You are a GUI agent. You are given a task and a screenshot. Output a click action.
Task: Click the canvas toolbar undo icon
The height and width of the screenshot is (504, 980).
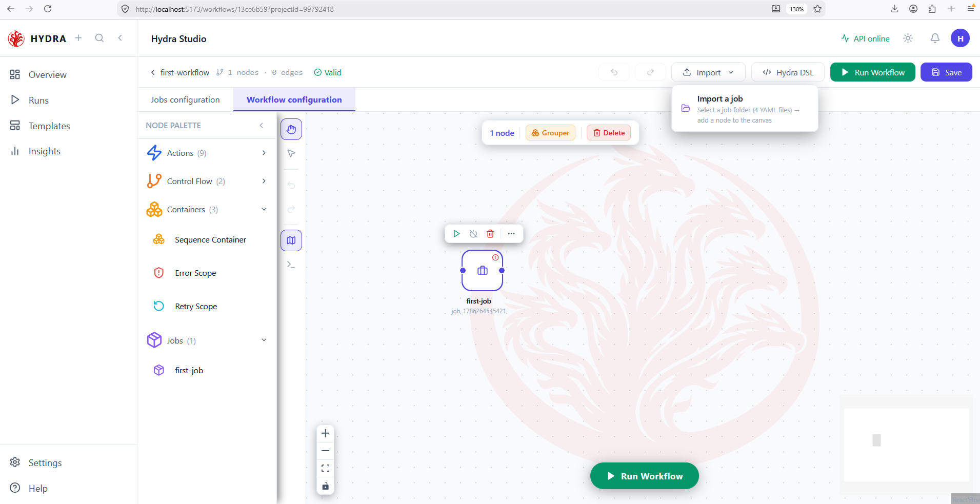coord(291,185)
